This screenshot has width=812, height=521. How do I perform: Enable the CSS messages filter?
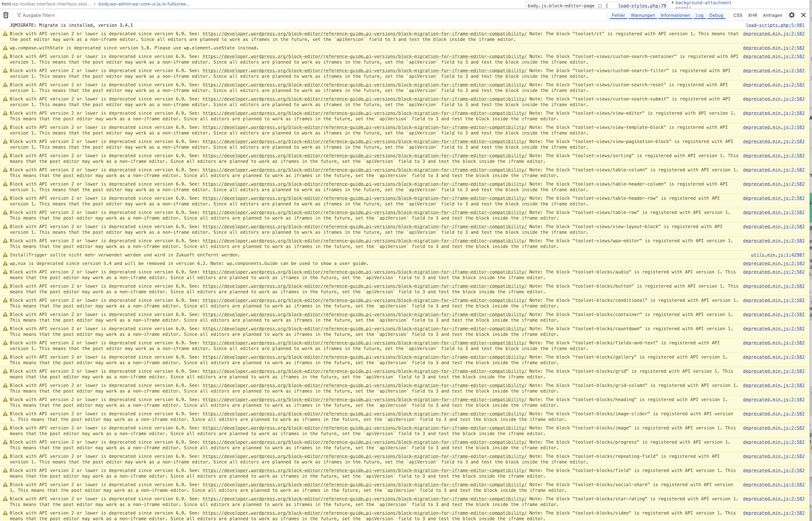tap(737, 15)
